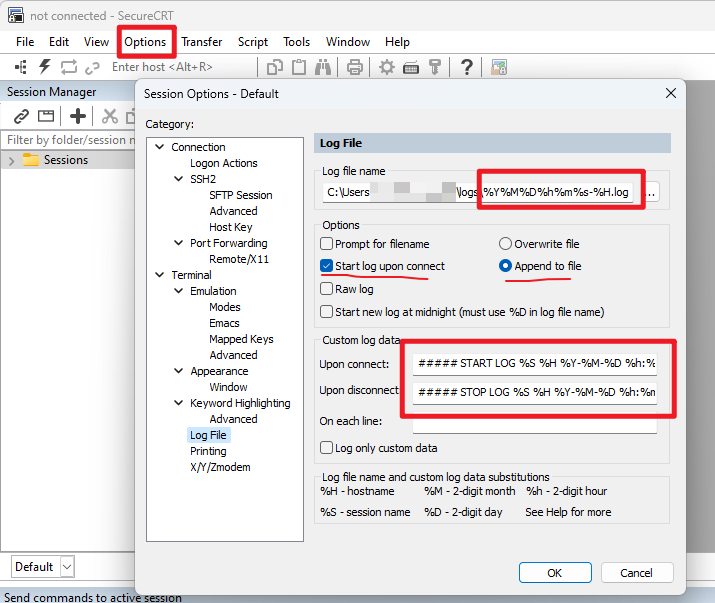This screenshot has height=603, width=715.
Task: Open the Session Manager toolbar icon
Action: [21, 67]
